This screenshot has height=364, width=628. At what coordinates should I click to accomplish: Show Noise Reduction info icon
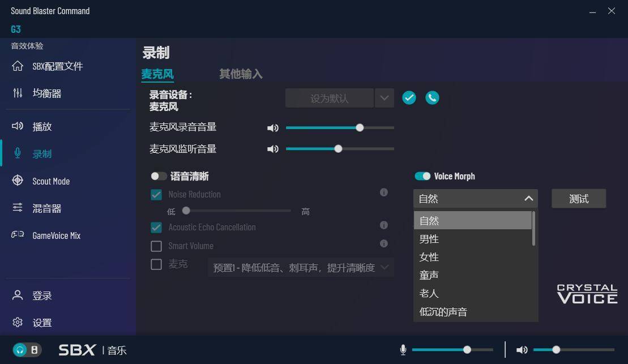384,192
